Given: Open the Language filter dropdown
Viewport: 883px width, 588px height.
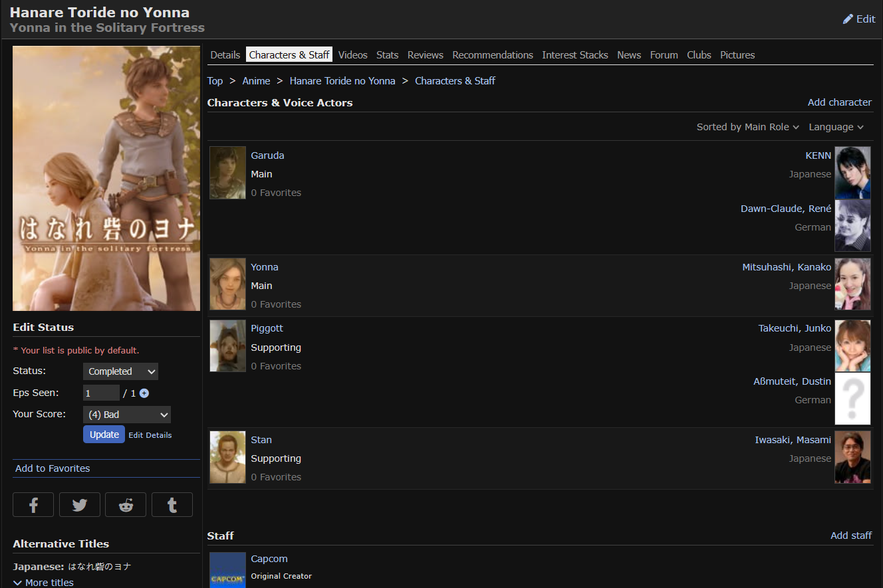Looking at the screenshot, I should 836,127.
